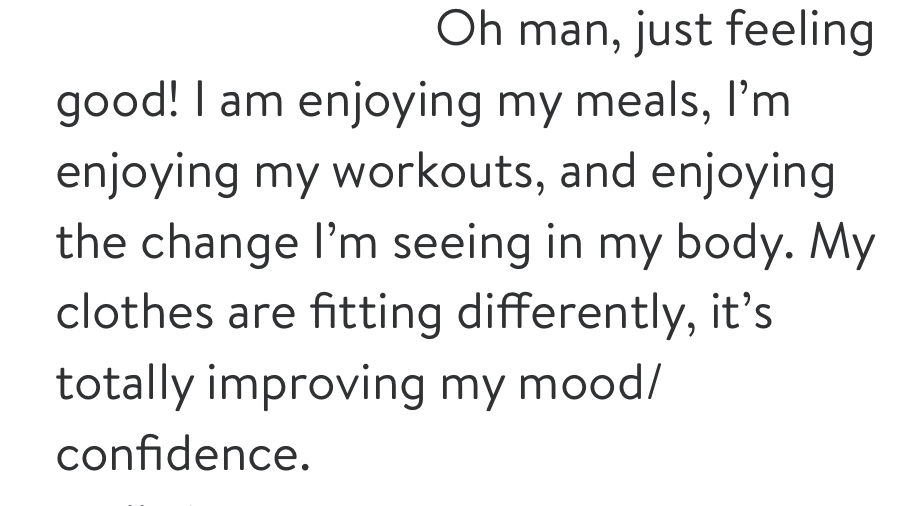908x506 pixels.
Task: Click the word "and" after "workouts,"
Action: [598, 170]
